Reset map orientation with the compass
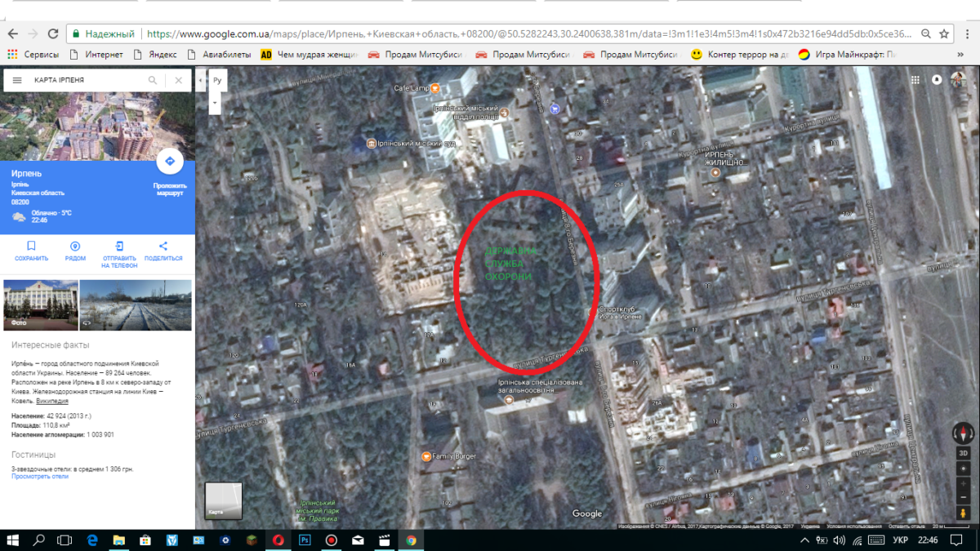The width and height of the screenshot is (980, 551). pos(963,433)
